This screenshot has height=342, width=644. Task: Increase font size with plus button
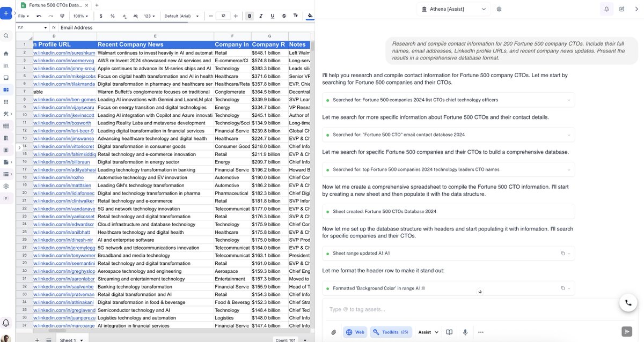tap(236, 16)
